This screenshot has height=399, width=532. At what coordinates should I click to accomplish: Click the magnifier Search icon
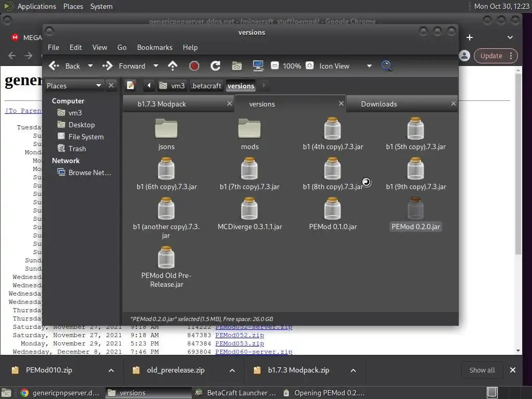(x=387, y=66)
